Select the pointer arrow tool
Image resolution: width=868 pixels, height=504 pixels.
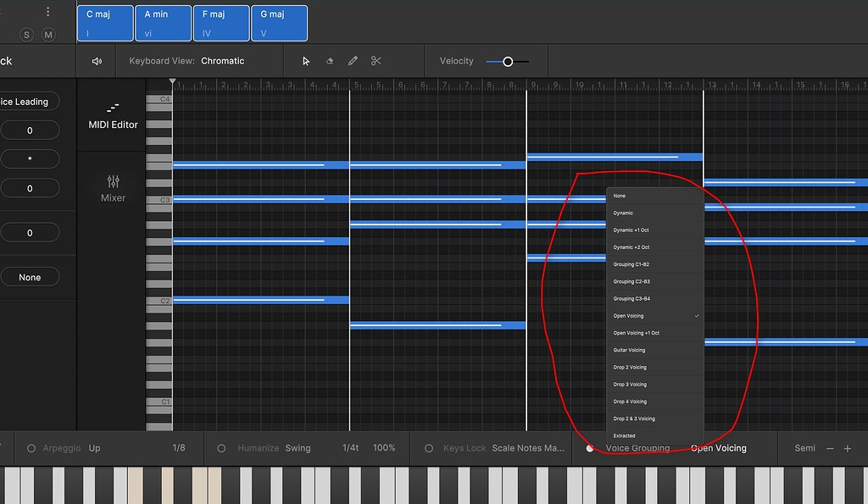point(305,61)
